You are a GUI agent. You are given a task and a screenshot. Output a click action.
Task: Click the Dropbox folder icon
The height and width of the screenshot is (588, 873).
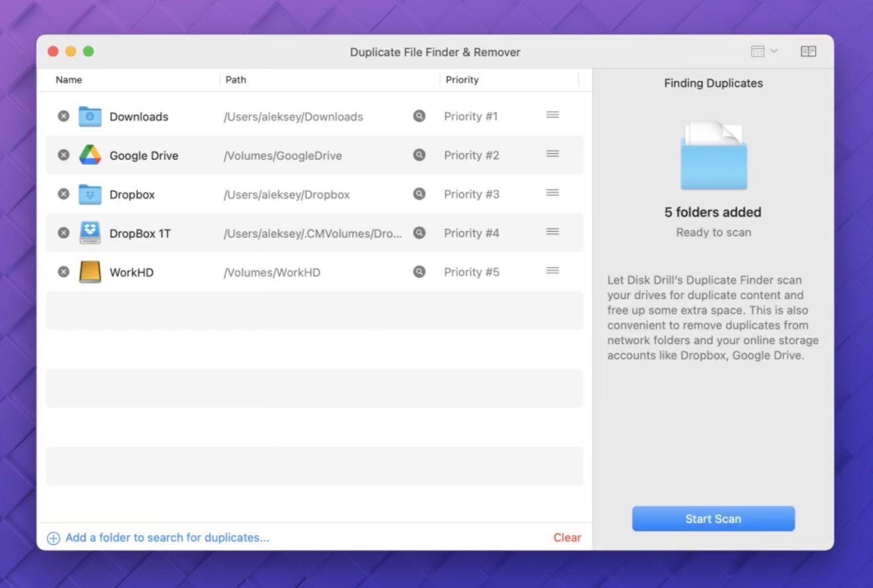point(90,194)
